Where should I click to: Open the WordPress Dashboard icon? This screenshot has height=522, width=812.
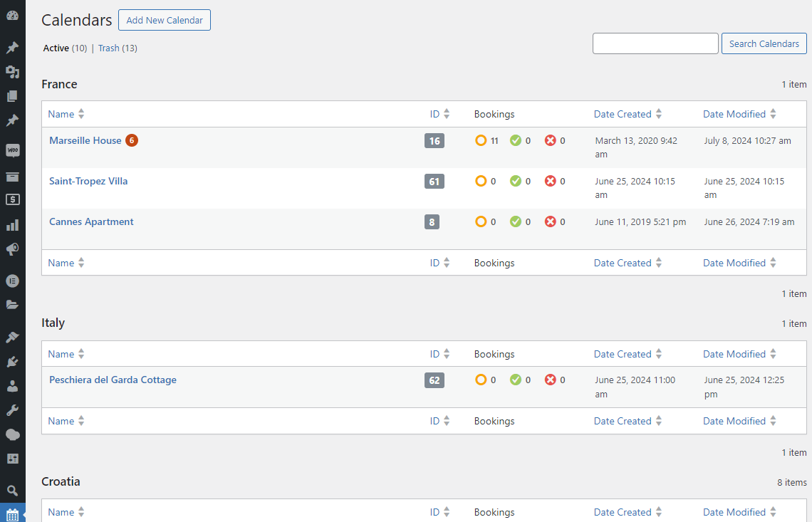pyautogui.click(x=12, y=14)
